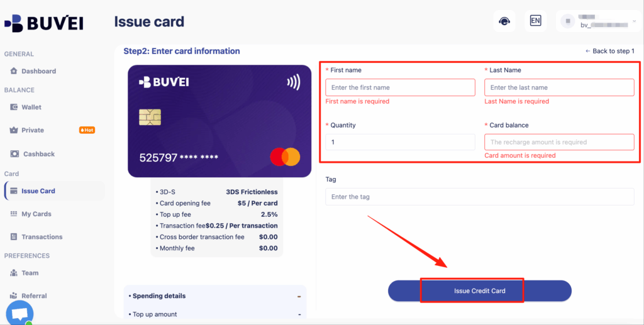Image resolution: width=644 pixels, height=325 pixels.
Task: Click the Cashback icon in sidebar
Action: point(14,154)
